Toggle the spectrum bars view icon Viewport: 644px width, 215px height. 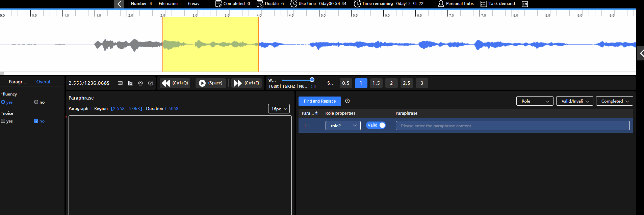[130, 83]
